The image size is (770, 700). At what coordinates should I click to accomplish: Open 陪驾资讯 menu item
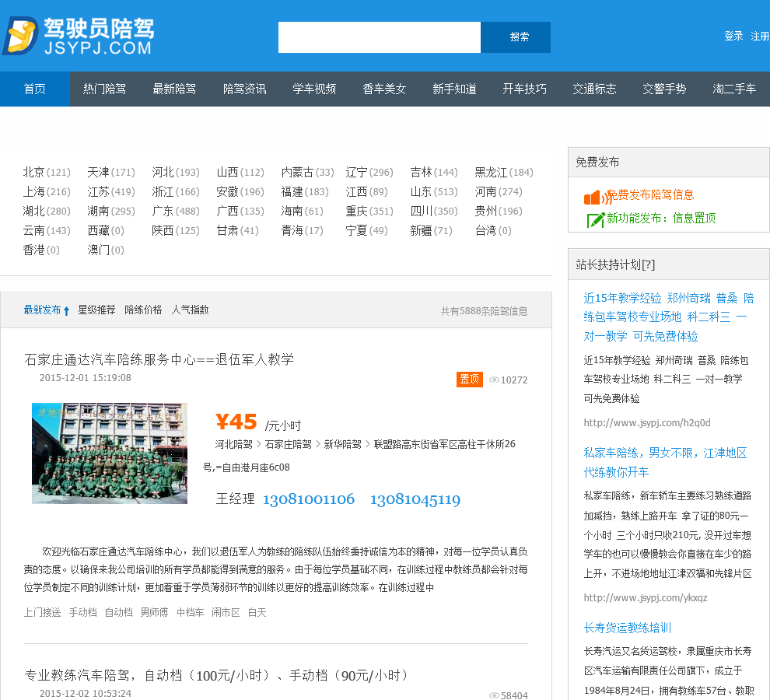[x=244, y=89]
